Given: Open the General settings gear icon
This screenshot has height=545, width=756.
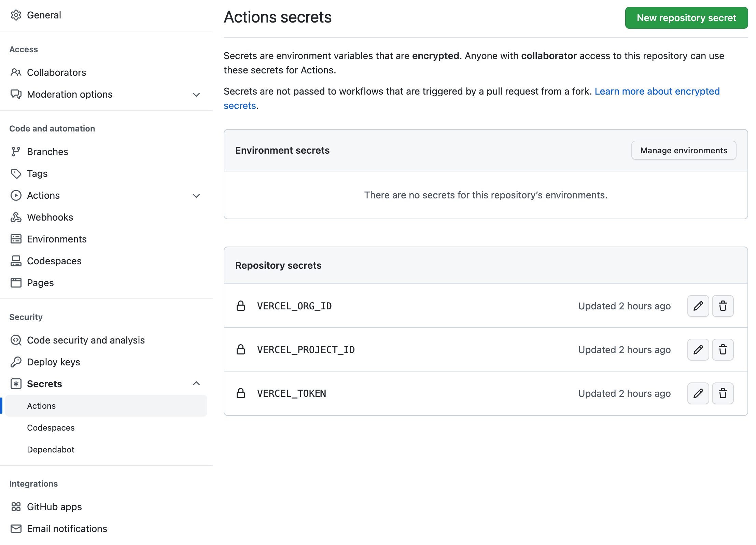Looking at the screenshot, I should (16, 15).
